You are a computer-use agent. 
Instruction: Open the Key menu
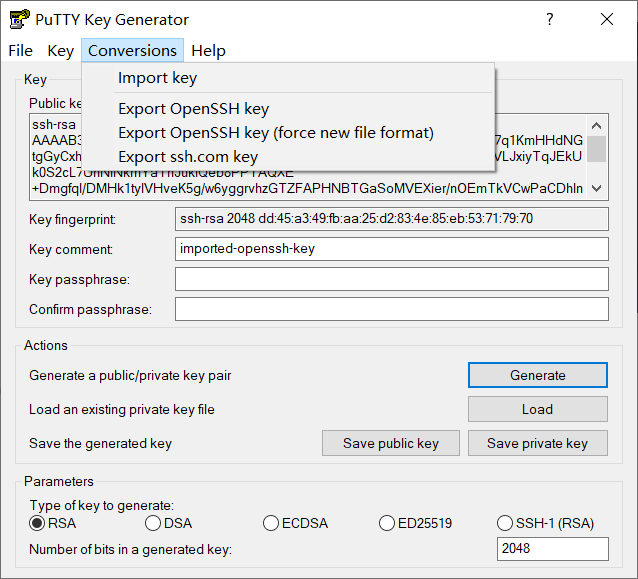tap(61, 51)
